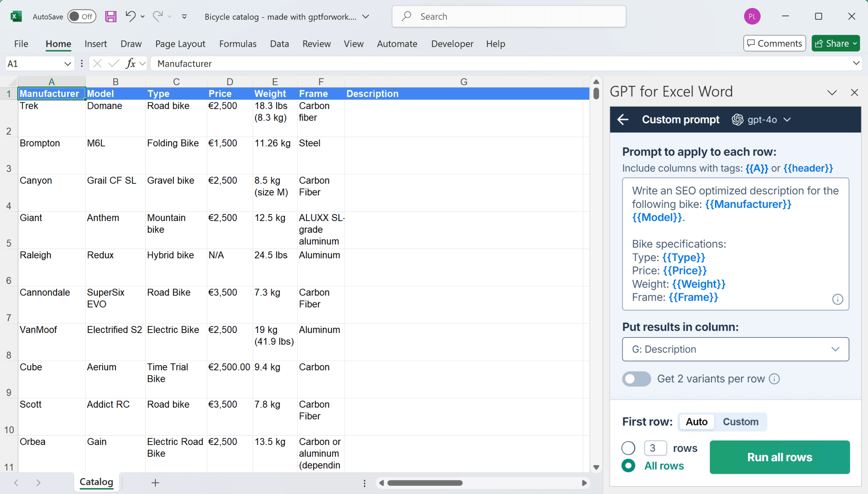
Task: Open the Data tab
Action: click(x=279, y=44)
